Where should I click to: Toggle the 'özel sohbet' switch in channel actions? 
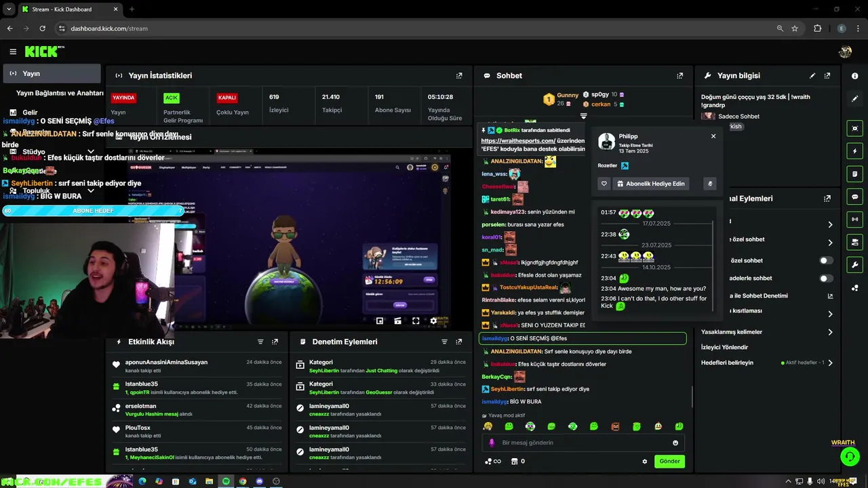[826, 260]
